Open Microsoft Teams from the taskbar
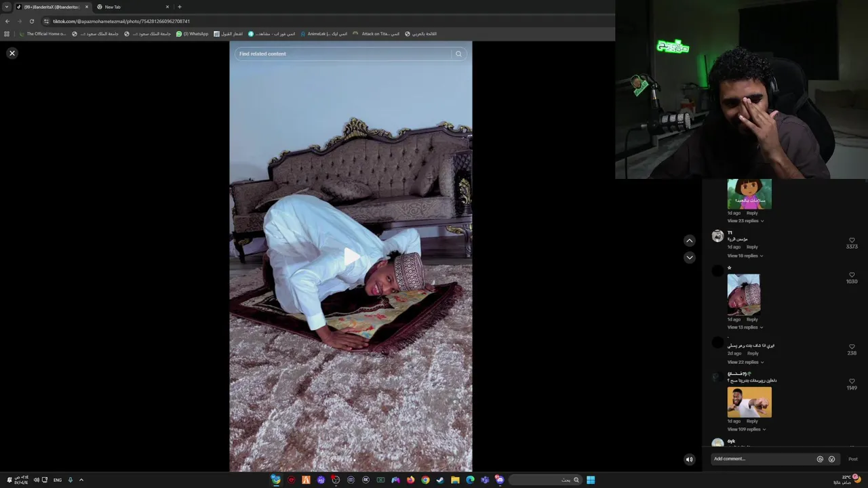Screen dimensions: 868x488 [x=485, y=480]
